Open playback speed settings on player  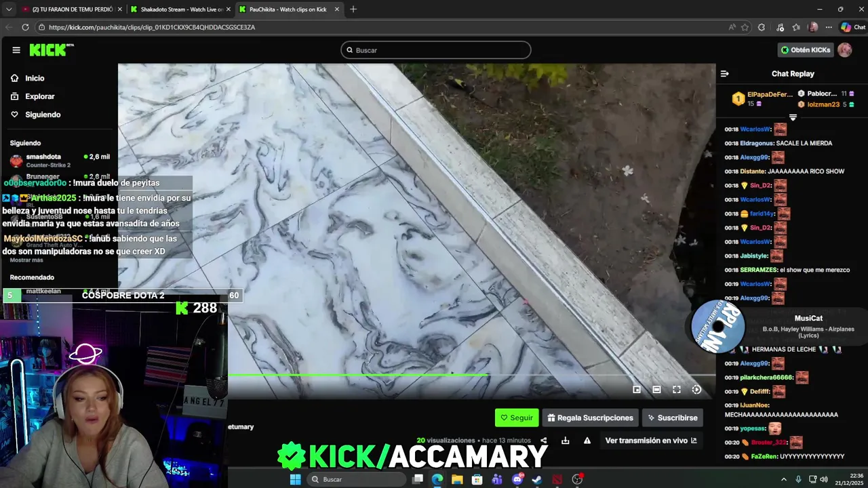point(696,390)
